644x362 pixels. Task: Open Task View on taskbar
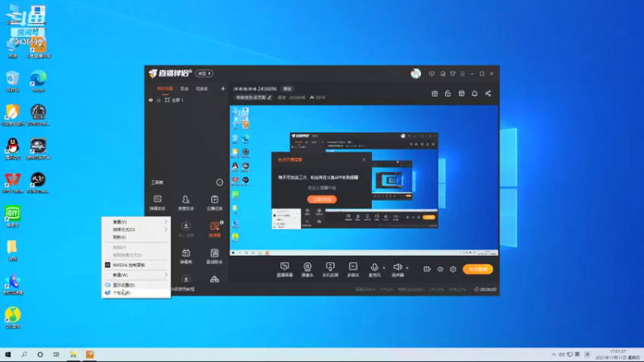(x=56, y=355)
